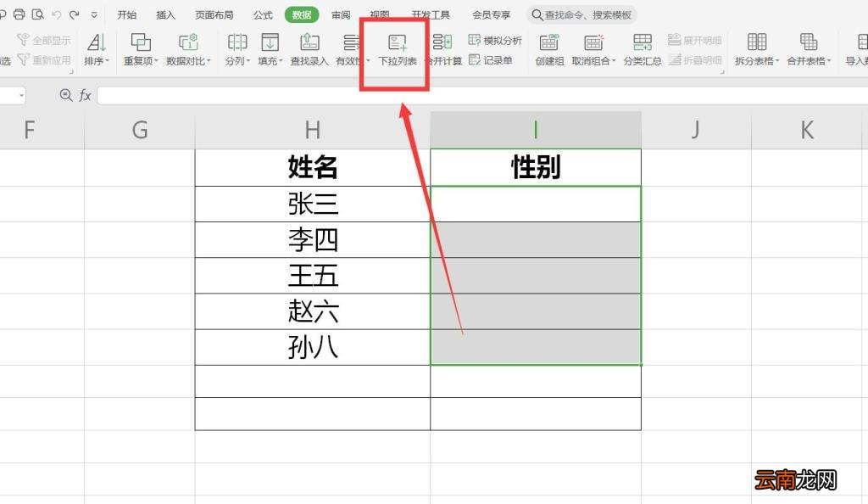Switch to the 开始 tab
This screenshot has height=504, width=868.
coord(127,15)
